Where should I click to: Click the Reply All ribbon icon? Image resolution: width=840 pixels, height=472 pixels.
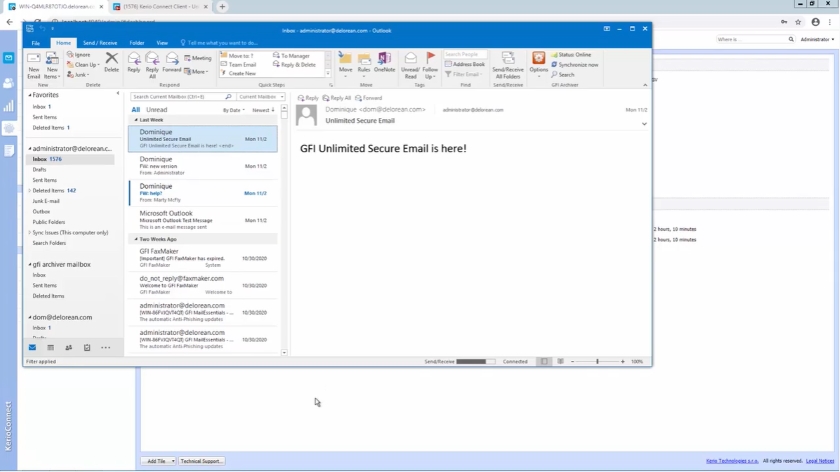point(152,66)
